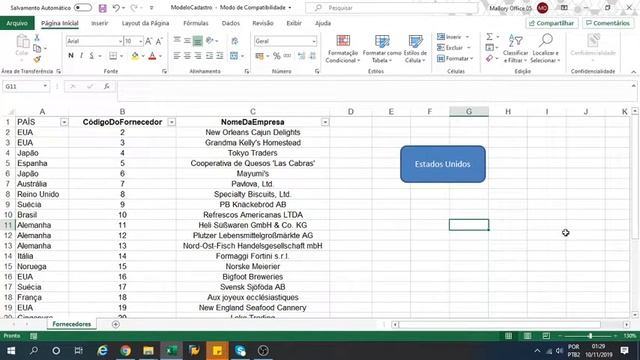Open the Arquivo tab

17,23
